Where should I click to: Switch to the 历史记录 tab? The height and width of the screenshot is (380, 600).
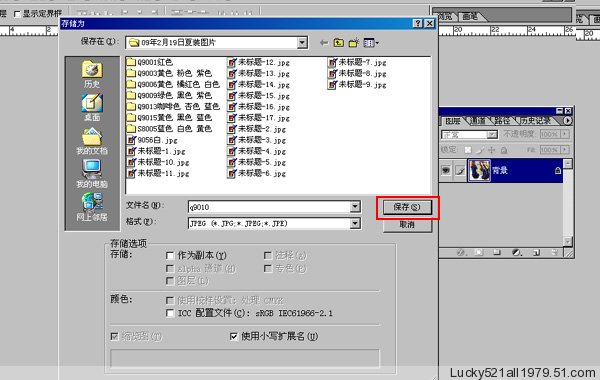535,121
